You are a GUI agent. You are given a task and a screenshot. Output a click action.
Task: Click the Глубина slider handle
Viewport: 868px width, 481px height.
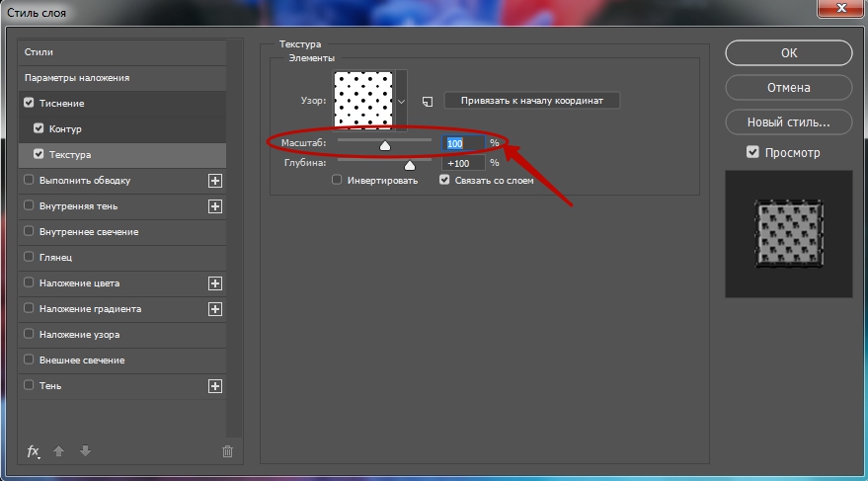(x=409, y=166)
